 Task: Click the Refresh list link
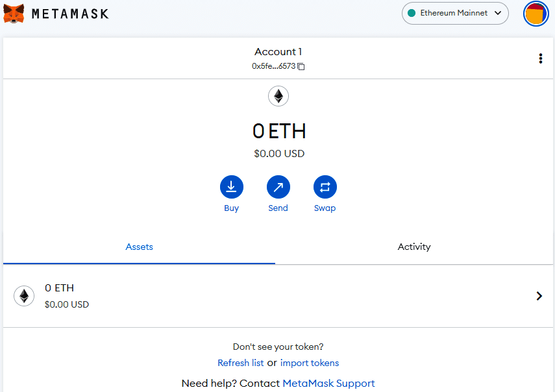click(x=241, y=363)
